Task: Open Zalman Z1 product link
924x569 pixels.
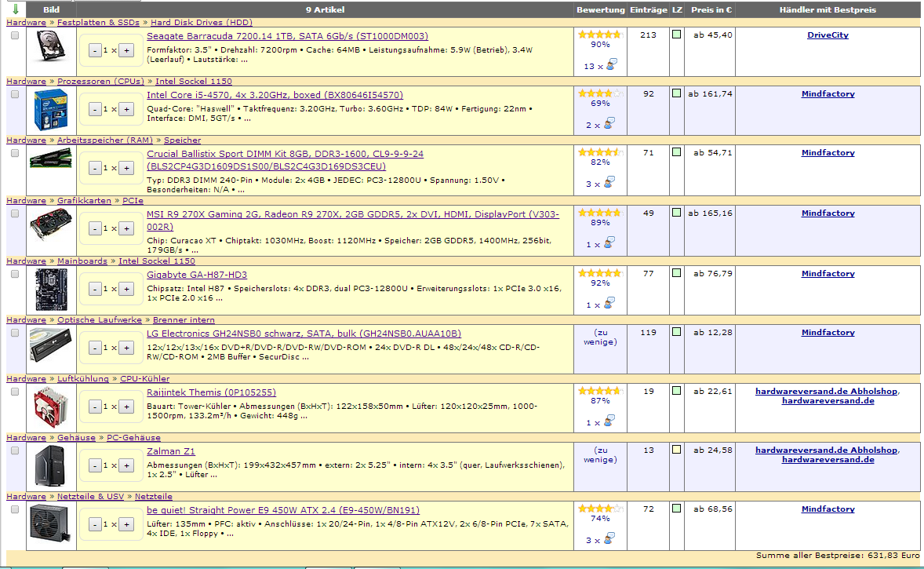Action: click(171, 451)
